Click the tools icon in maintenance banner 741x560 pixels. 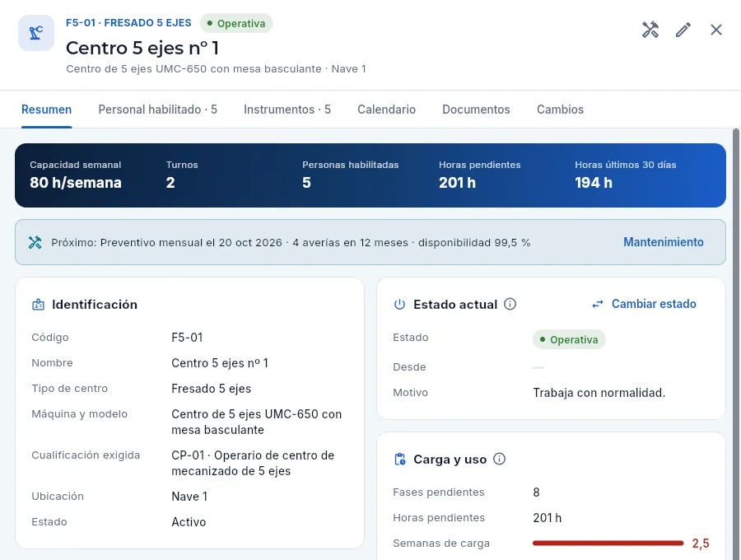point(35,242)
